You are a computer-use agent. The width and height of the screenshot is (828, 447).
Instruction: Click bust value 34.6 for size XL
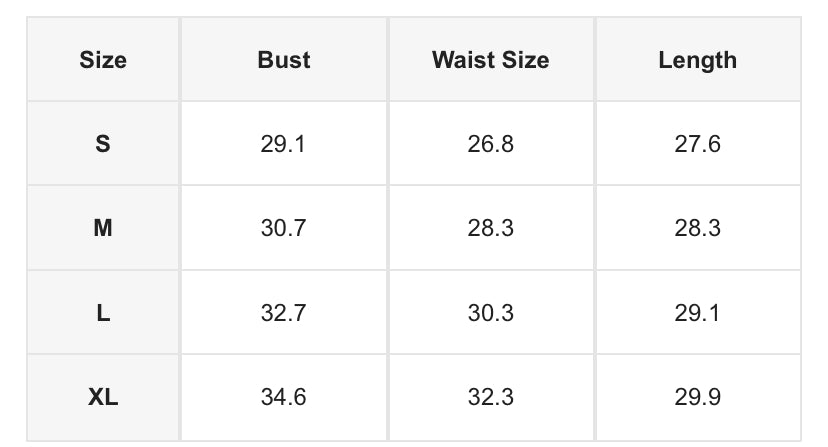[283, 397]
